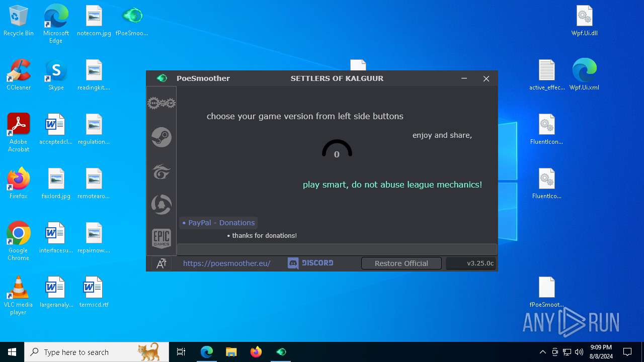Select the Skype desktop shortcut

click(56, 75)
